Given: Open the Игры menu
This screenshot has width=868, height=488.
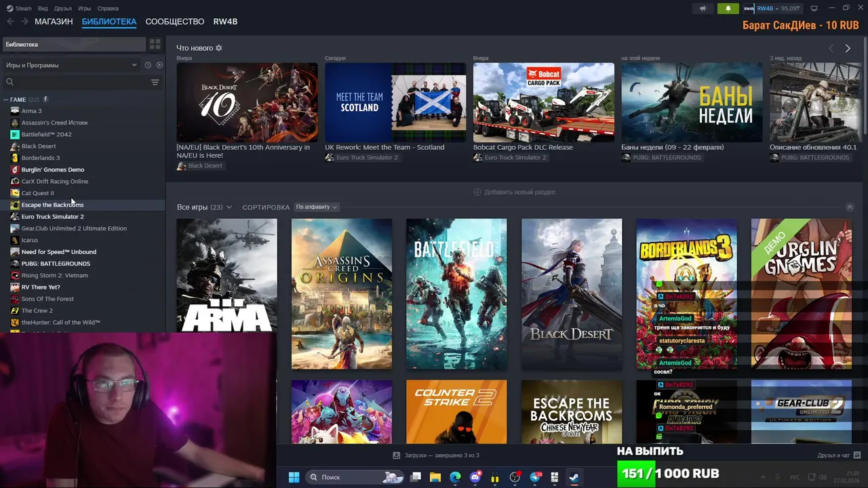Looking at the screenshot, I should pos(85,8).
